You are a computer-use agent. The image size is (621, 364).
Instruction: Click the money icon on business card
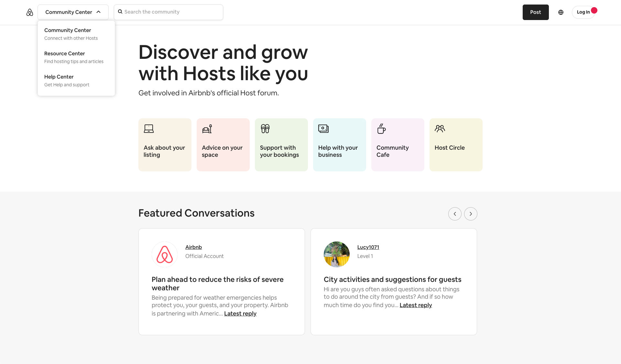(x=323, y=129)
